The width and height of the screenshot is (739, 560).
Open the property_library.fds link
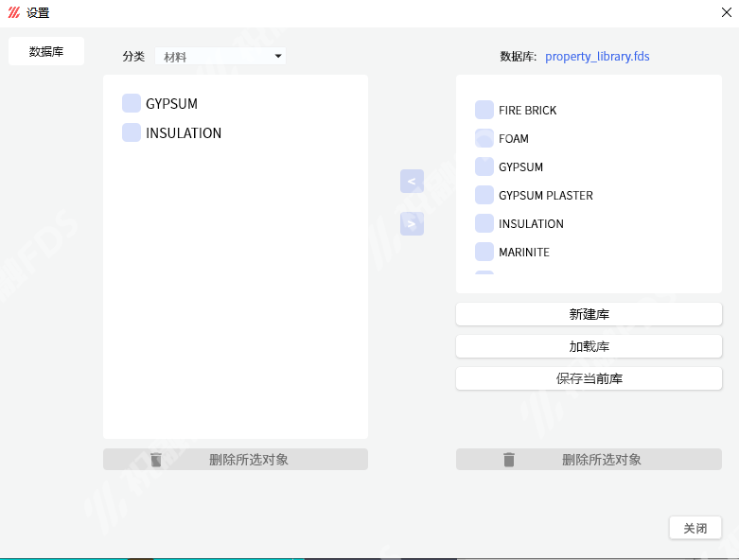tap(597, 57)
